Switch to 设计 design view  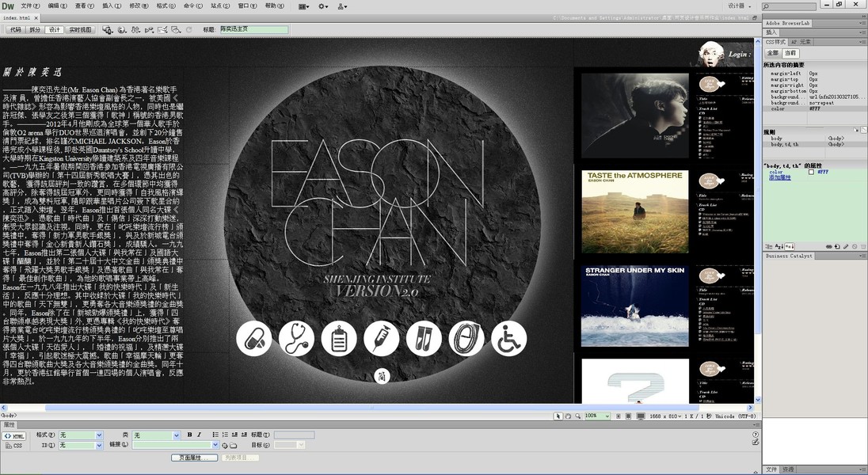tap(54, 30)
